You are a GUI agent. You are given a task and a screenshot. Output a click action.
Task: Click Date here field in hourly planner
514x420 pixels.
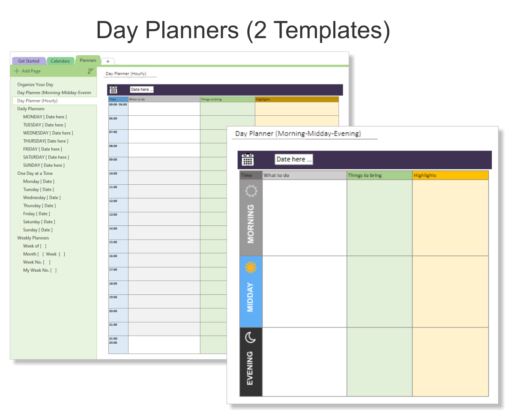(142, 90)
